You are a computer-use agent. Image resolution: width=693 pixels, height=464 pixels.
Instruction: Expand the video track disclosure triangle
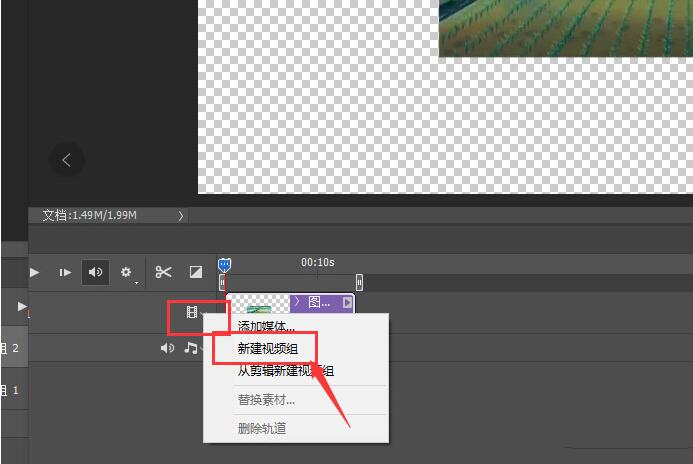(21, 306)
